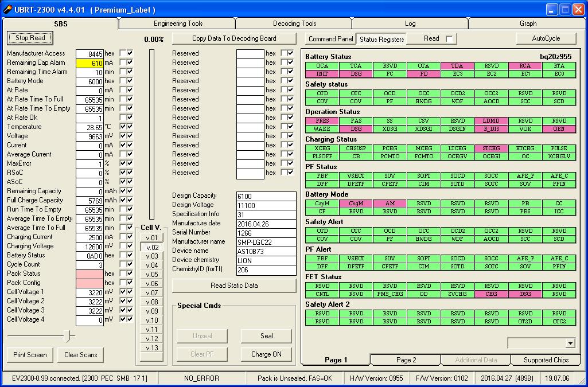Toggle the Read checkbox

tap(449, 38)
